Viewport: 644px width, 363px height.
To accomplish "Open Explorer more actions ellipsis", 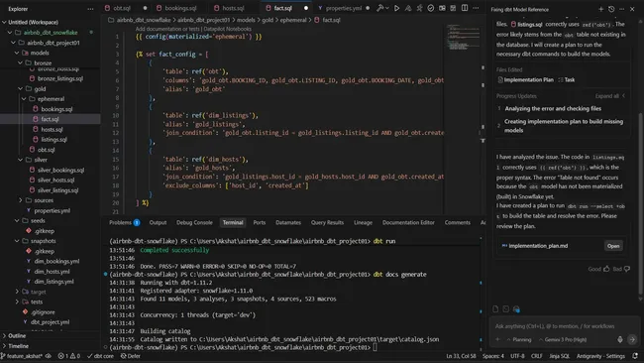I will pyautogui.click(x=90, y=9).
